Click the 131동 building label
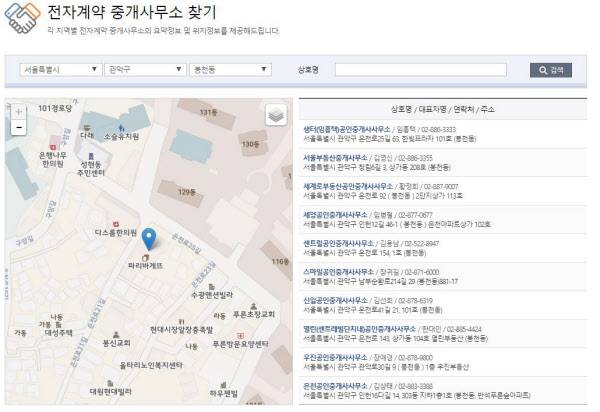 [209, 112]
